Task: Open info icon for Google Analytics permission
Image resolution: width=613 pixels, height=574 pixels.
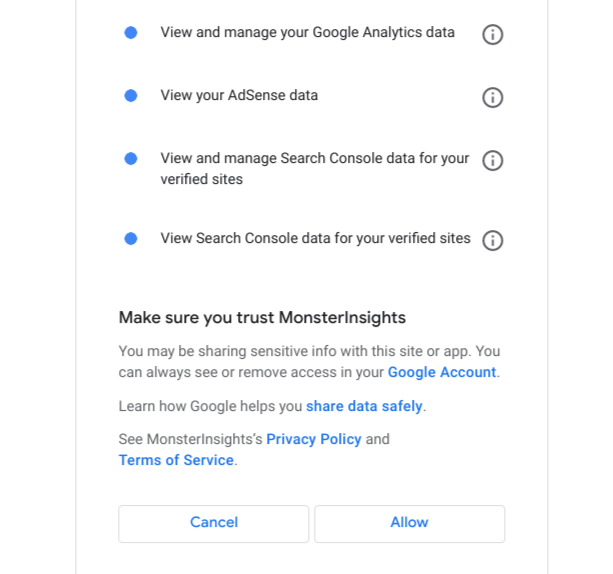Action: pos(492,34)
